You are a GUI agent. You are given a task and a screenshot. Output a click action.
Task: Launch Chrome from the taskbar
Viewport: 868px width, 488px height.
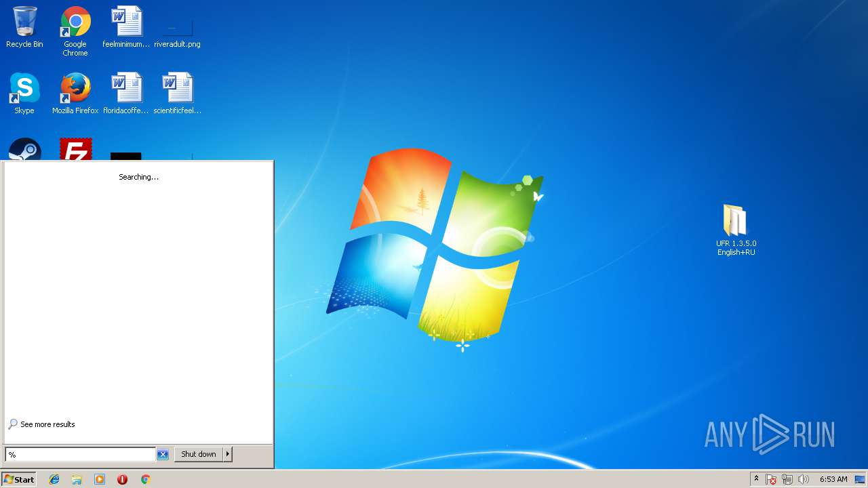click(145, 479)
